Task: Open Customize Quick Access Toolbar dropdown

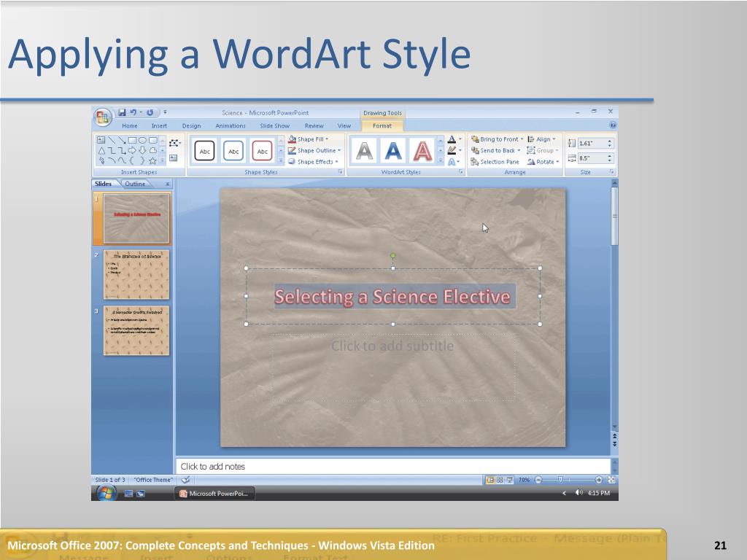Action: [x=165, y=112]
